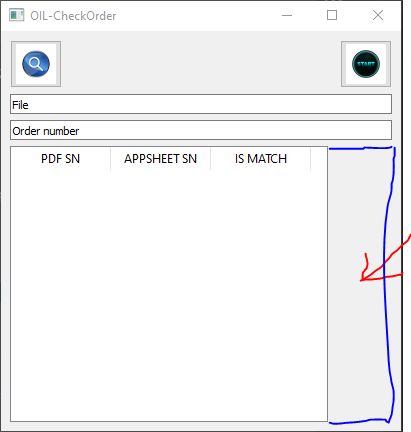Screen dimensions: 411x432
Task: Click the empty white table body
Action: [169, 296]
